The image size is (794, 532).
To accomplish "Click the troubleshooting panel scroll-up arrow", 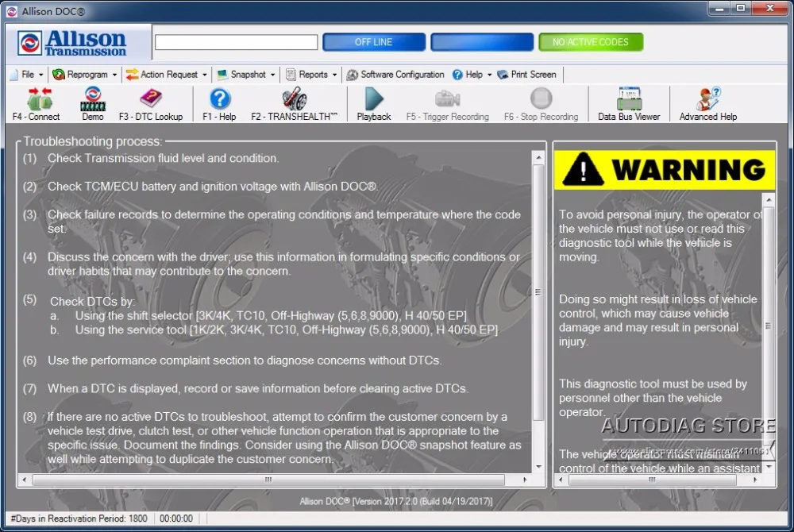I will point(539,158).
